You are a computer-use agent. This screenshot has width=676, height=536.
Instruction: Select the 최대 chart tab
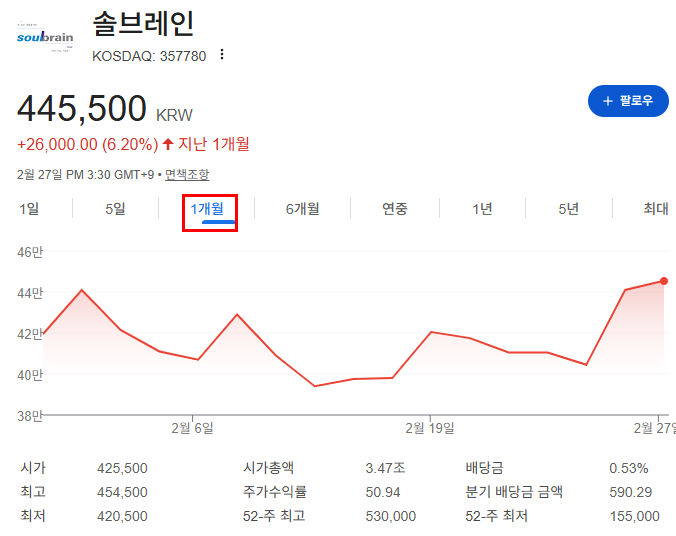656,209
